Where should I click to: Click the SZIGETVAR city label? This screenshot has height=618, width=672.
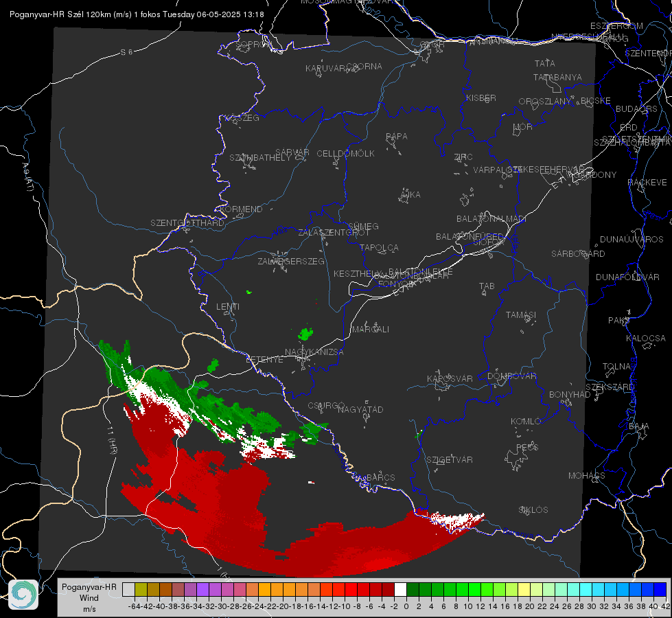450,460
